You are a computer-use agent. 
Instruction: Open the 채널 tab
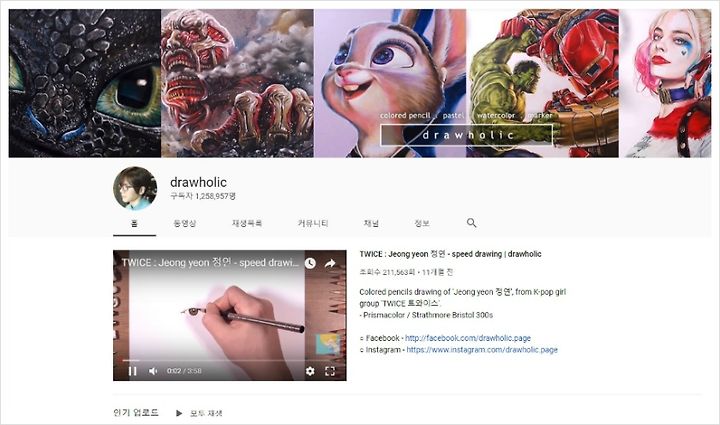pyautogui.click(x=371, y=223)
